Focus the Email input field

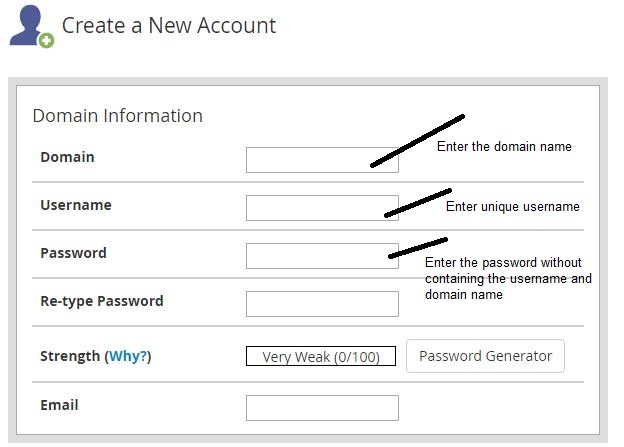pos(322,408)
